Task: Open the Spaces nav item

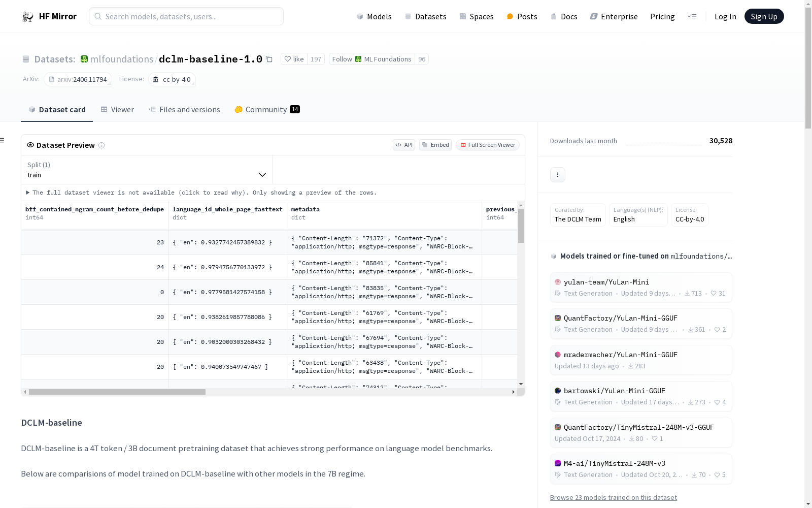Action: click(x=476, y=17)
